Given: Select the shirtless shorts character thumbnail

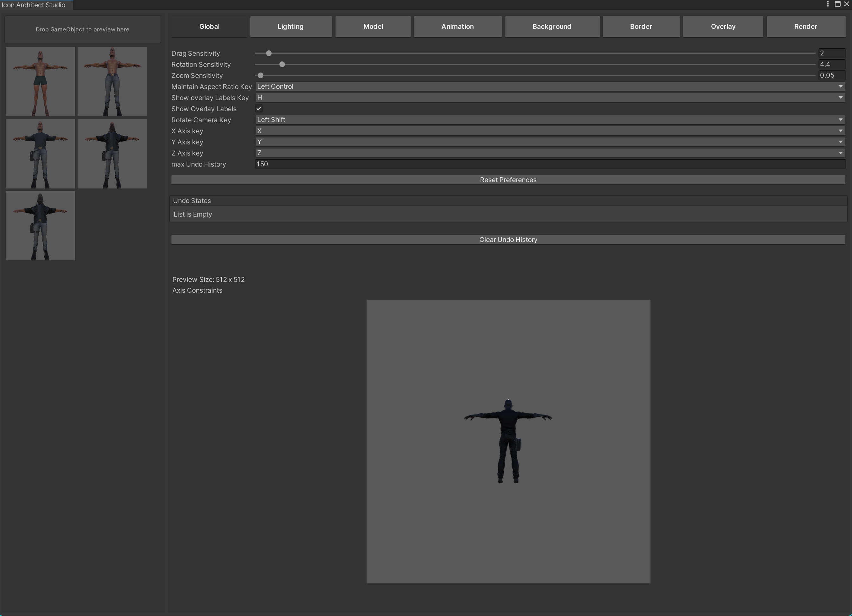Looking at the screenshot, I should pos(40,81).
